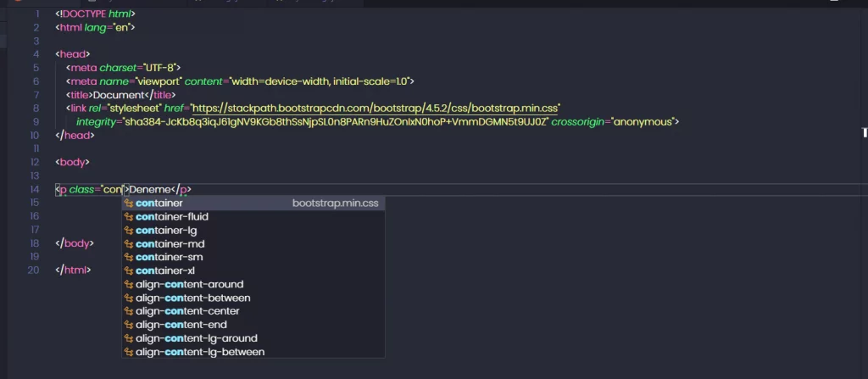Click the meta charset UTF-8 line
Screen dimensions: 868x379
(x=124, y=68)
